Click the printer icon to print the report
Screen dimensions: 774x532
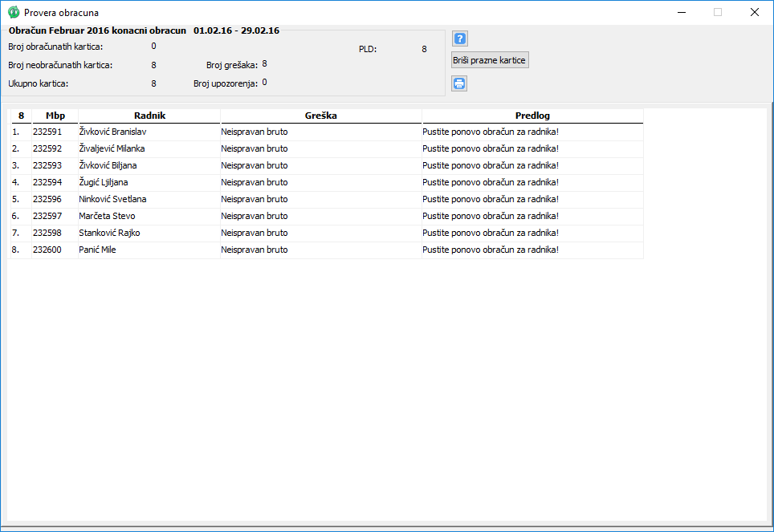click(x=459, y=83)
